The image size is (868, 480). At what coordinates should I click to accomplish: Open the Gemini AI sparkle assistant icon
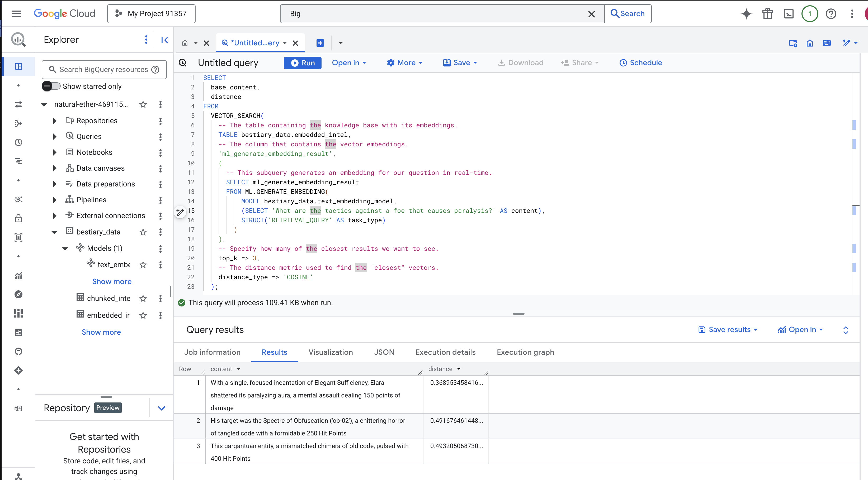(746, 14)
